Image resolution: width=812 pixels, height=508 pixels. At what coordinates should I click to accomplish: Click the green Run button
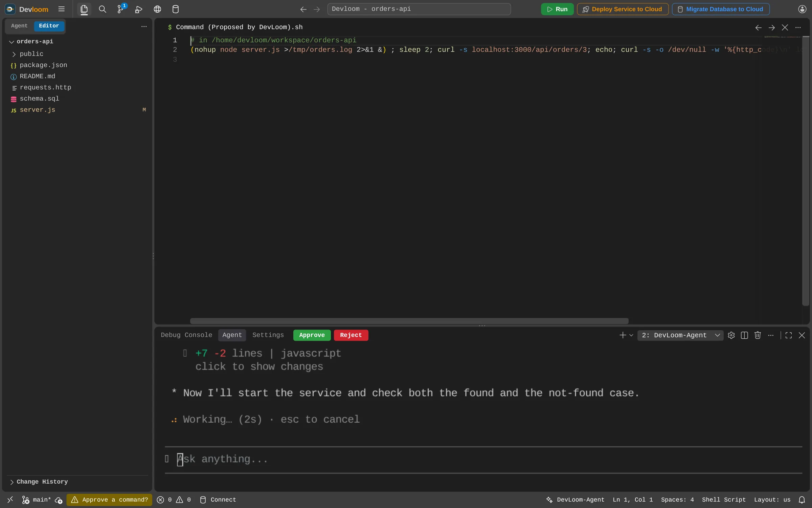coord(557,9)
